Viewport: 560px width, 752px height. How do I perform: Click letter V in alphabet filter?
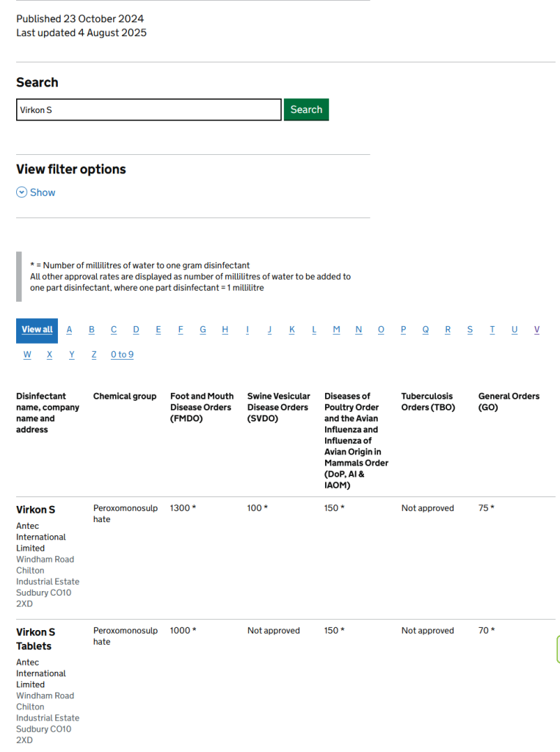(537, 330)
